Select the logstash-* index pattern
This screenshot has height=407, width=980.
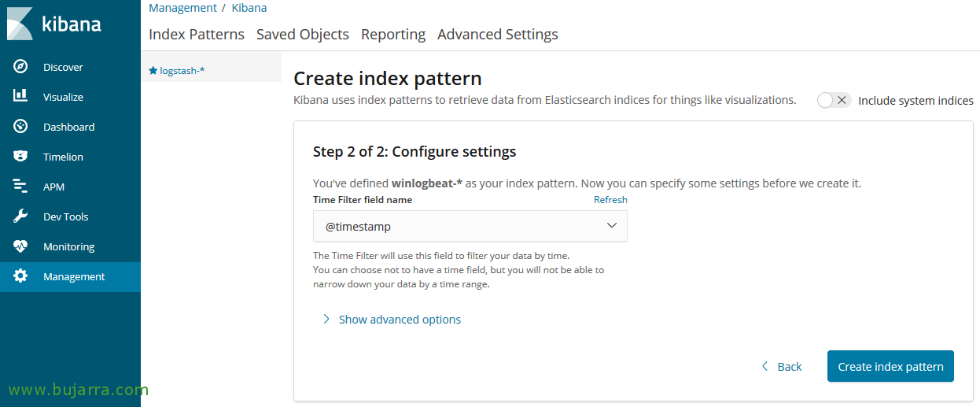(182, 71)
